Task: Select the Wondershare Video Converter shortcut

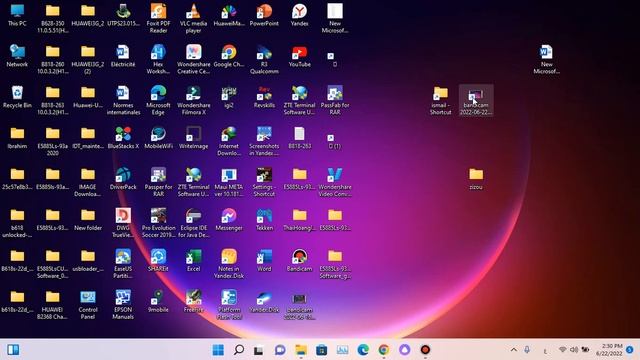Action: [335, 182]
